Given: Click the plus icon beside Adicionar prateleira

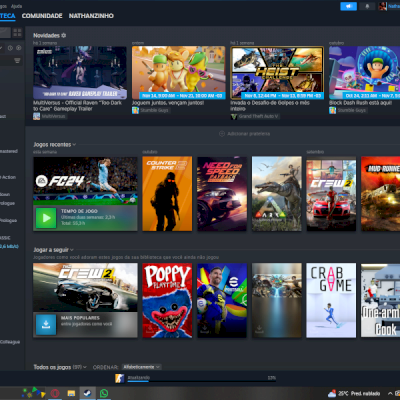Looking at the screenshot, I should click(x=222, y=134).
